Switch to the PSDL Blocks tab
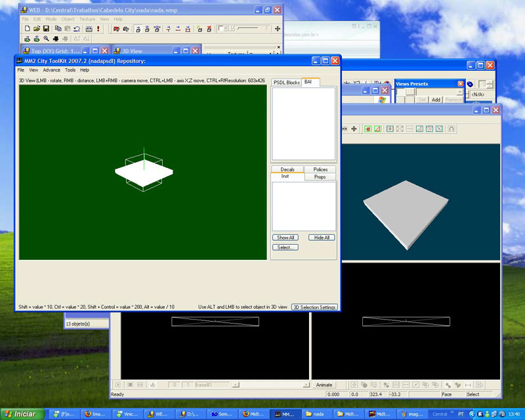 [x=287, y=82]
